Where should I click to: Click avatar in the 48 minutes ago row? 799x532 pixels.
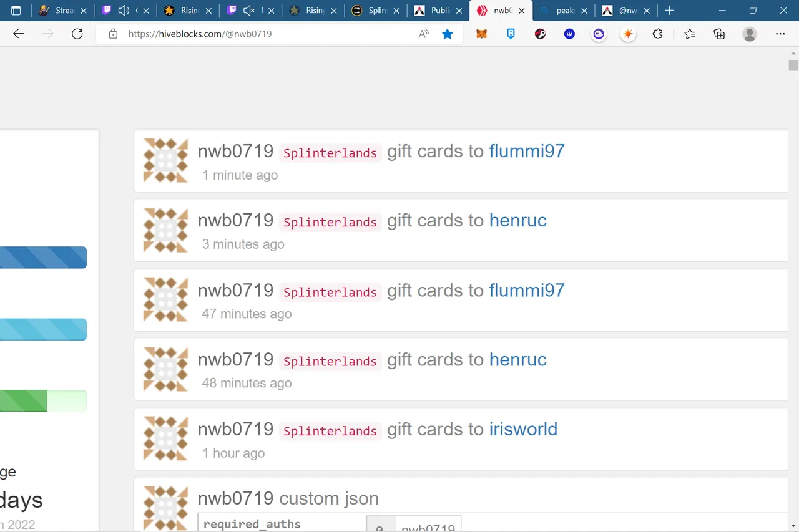[165, 369]
